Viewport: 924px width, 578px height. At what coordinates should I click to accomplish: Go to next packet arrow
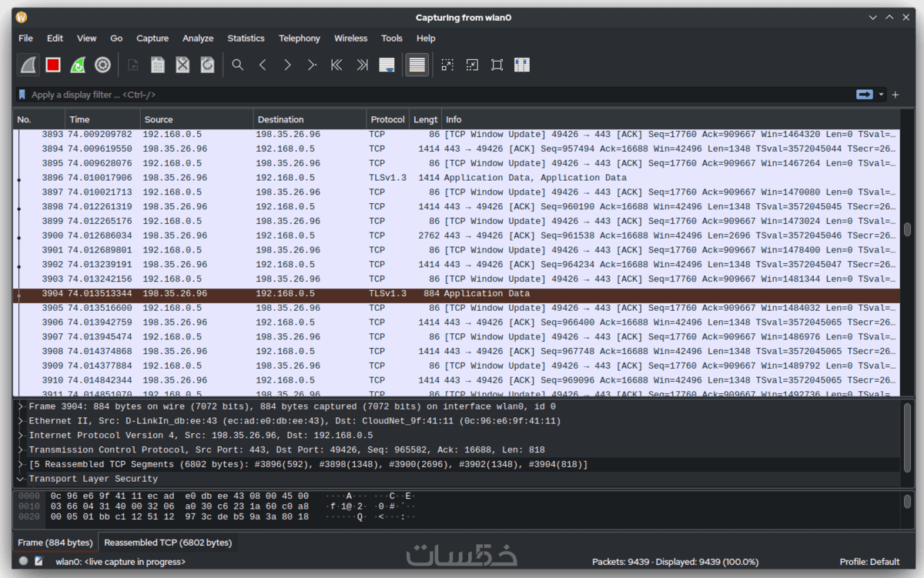pyautogui.click(x=287, y=65)
